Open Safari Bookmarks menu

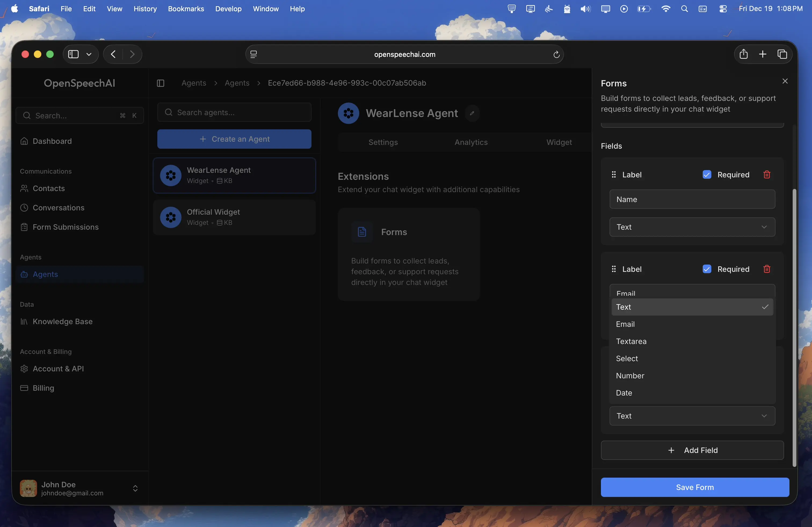[x=186, y=9]
